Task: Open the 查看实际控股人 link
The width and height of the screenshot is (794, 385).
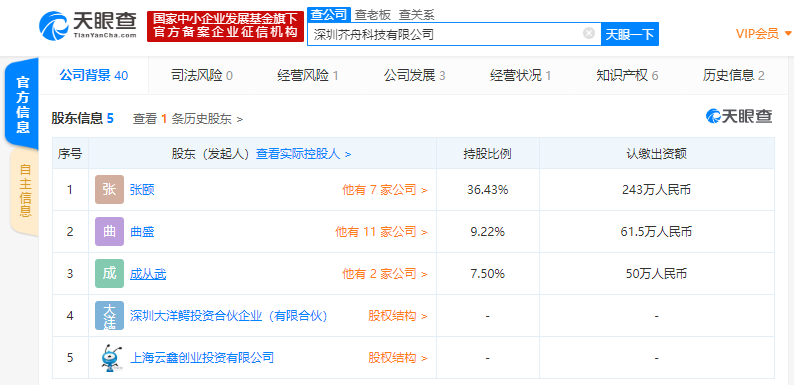Action: pos(303,153)
